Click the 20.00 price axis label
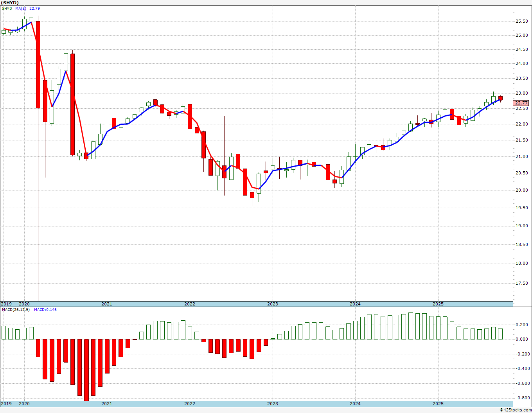Screen dimensions: 532x413 coord(521,190)
